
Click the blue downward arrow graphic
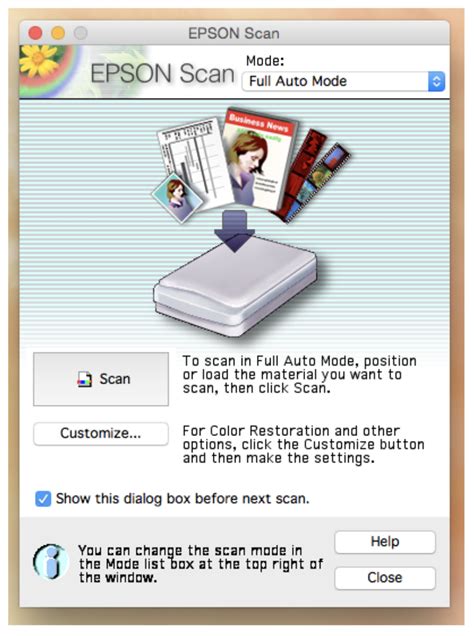tap(234, 231)
